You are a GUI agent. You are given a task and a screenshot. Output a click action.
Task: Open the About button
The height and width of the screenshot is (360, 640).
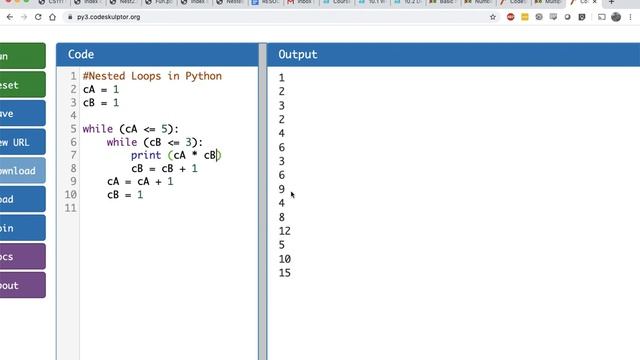[22, 285]
